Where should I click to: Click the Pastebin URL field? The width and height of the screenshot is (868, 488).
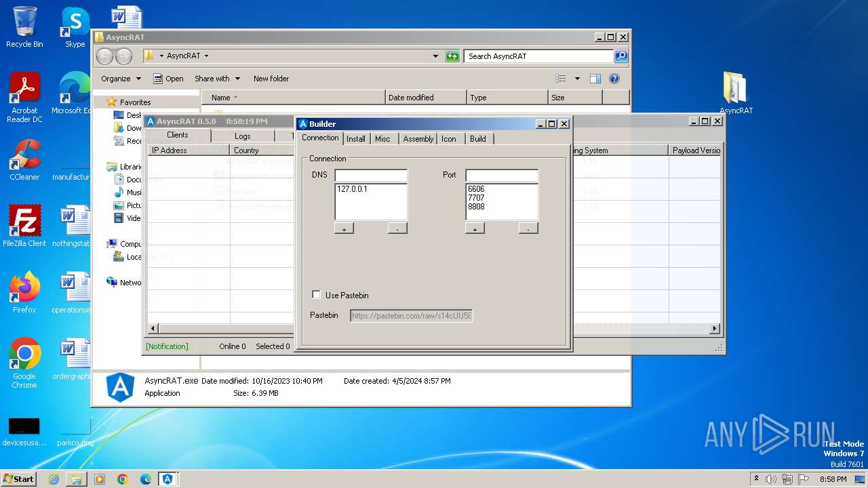click(x=412, y=315)
